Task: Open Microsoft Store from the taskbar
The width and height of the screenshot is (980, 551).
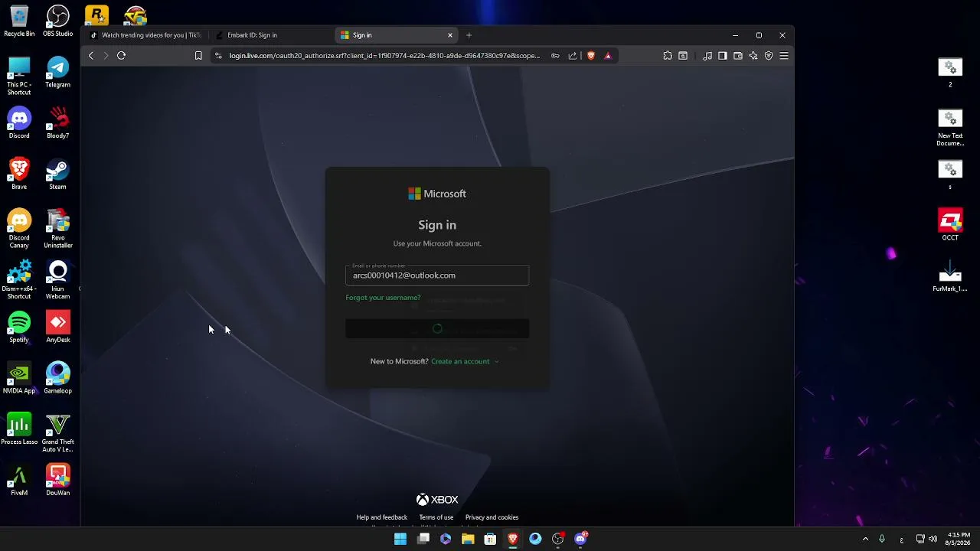Action: (x=490, y=539)
